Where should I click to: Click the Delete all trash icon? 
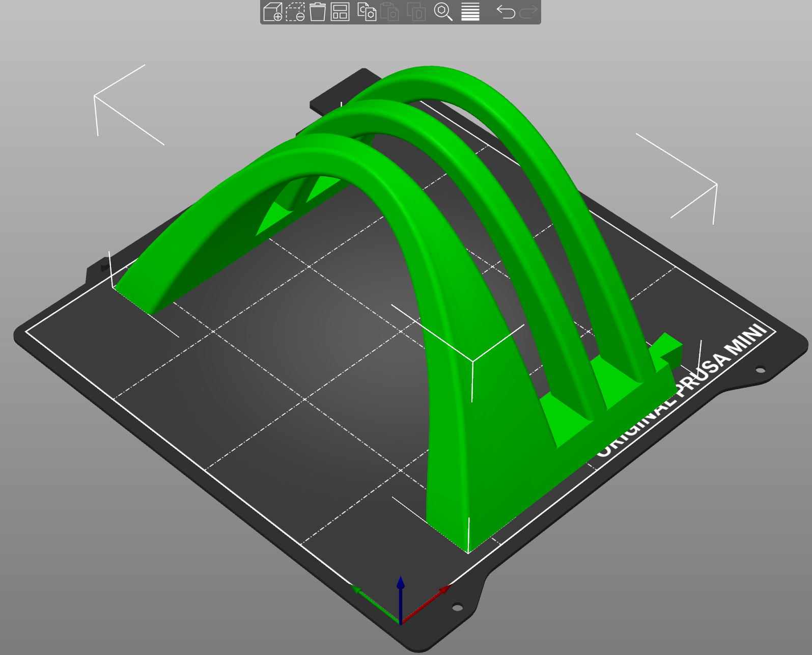318,11
